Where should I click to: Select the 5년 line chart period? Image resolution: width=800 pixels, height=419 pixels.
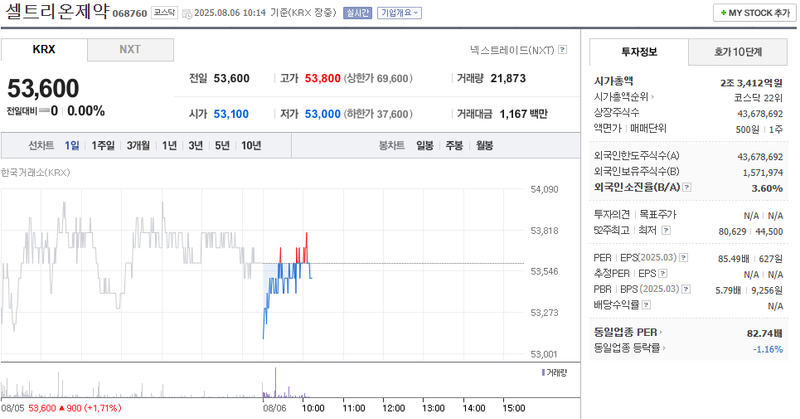(222, 145)
